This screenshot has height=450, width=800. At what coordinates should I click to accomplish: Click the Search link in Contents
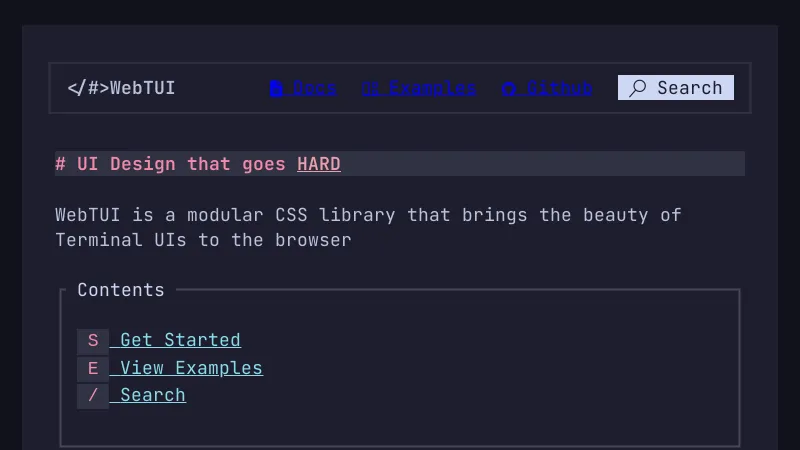pos(153,396)
